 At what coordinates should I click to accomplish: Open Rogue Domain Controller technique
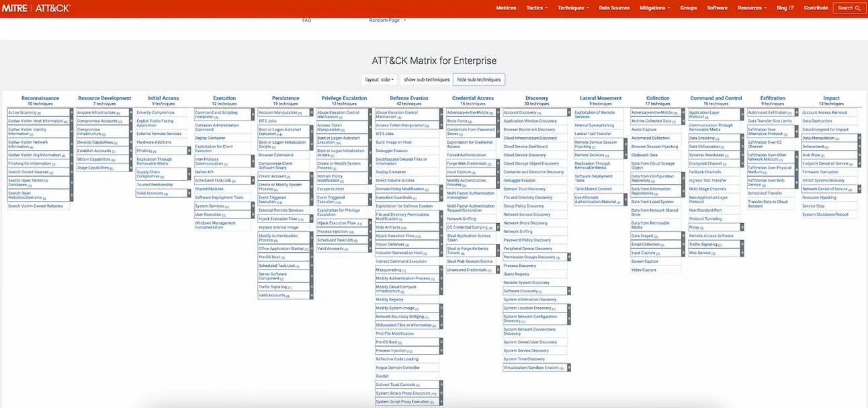click(x=398, y=368)
